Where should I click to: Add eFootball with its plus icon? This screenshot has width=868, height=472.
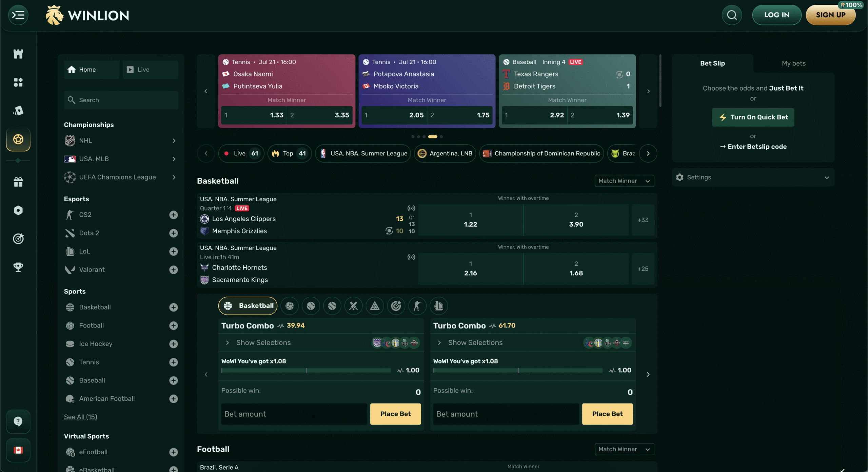[x=174, y=452]
